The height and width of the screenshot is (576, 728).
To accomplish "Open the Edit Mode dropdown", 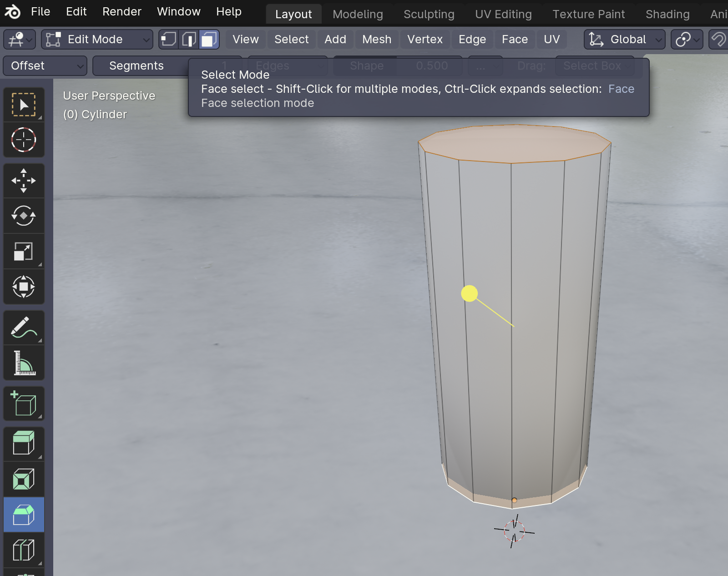I will tap(97, 40).
